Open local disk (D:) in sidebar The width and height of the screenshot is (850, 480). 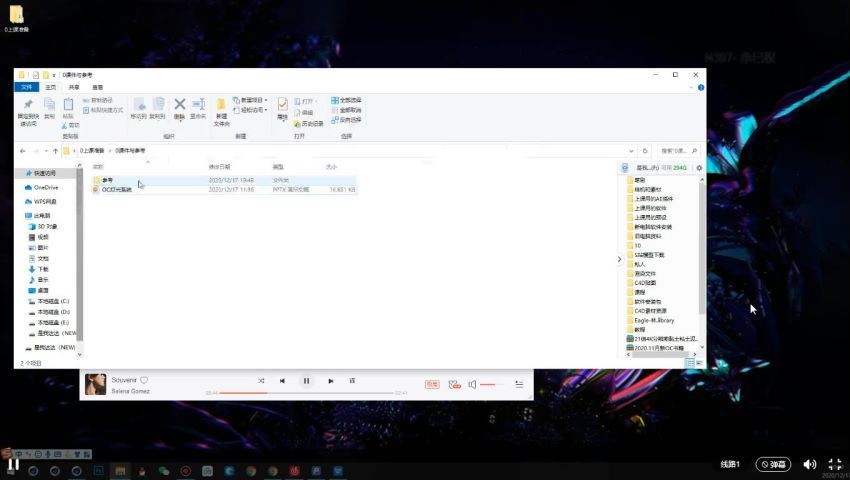pos(49,312)
